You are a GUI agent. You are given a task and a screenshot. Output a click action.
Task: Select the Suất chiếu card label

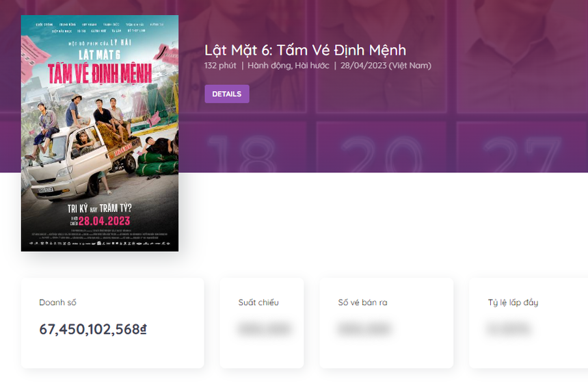258,302
